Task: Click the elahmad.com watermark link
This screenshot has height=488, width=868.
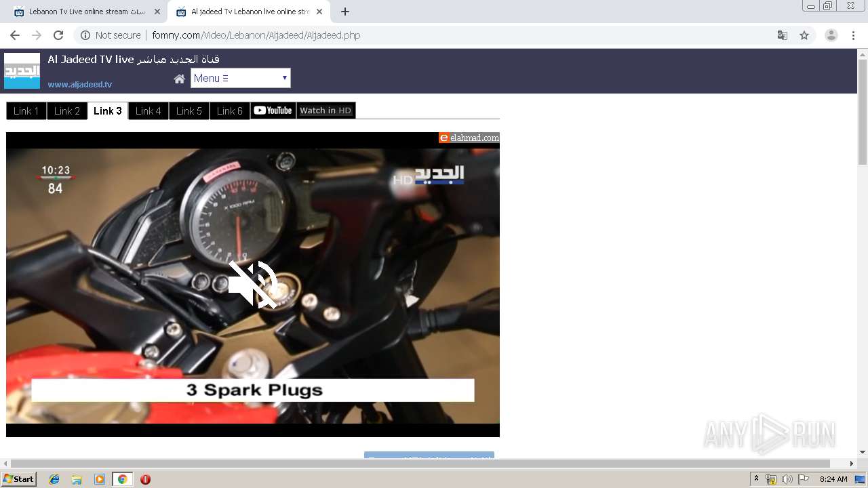Action: [x=469, y=138]
